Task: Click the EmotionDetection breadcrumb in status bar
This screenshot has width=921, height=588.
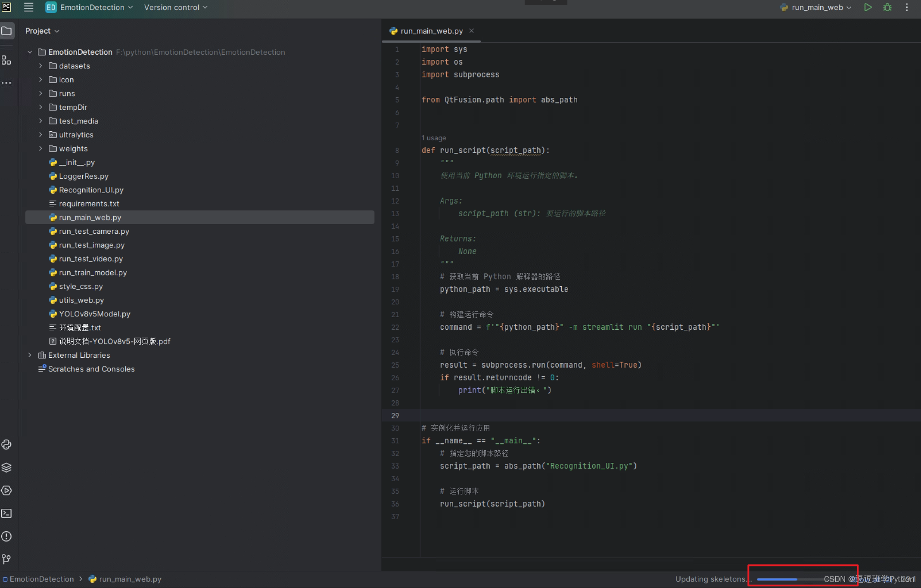Action: tap(41, 579)
